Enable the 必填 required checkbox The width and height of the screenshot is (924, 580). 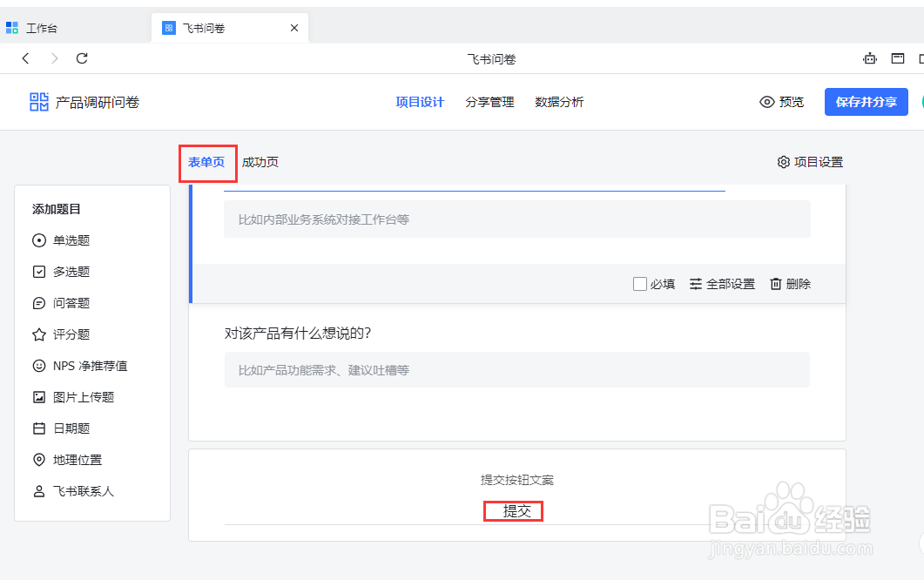tap(640, 283)
